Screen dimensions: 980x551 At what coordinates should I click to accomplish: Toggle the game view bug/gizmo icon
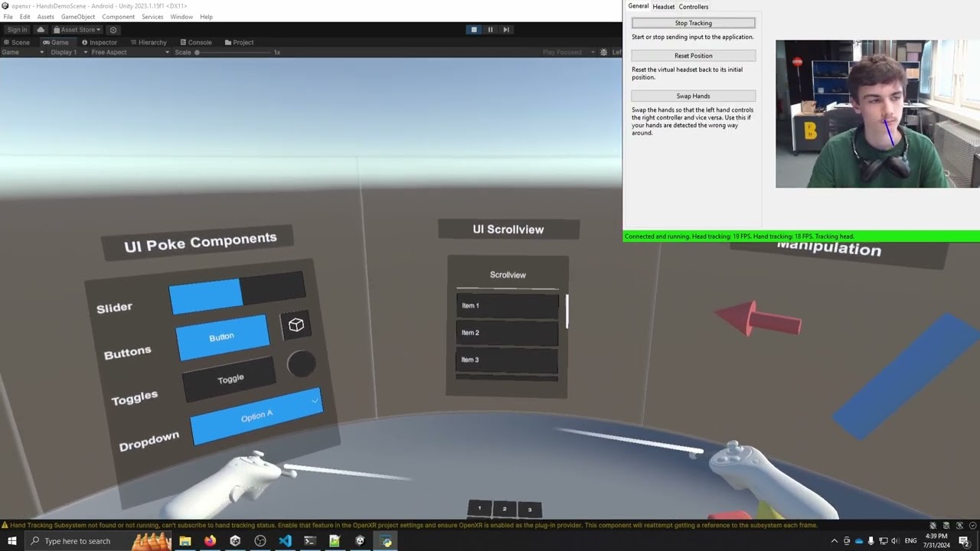click(604, 52)
